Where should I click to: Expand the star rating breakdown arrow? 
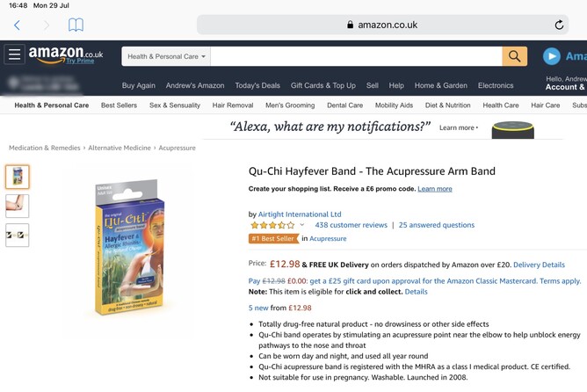click(302, 225)
